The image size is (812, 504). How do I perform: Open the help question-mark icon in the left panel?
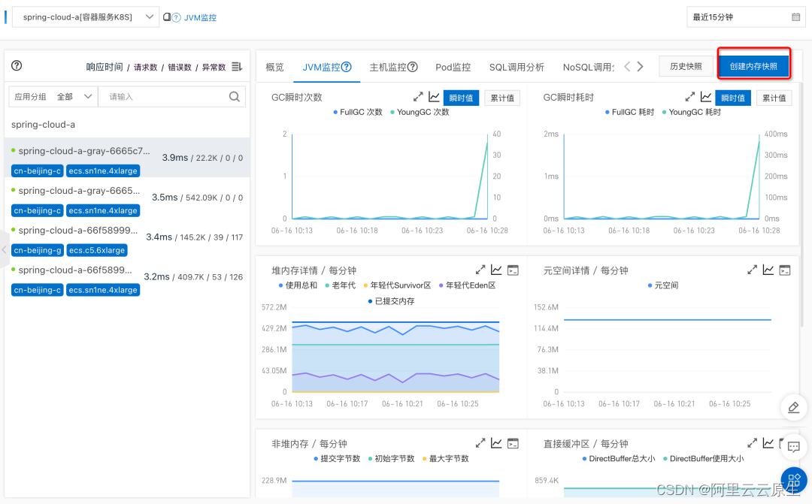pyautogui.click(x=17, y=66)
